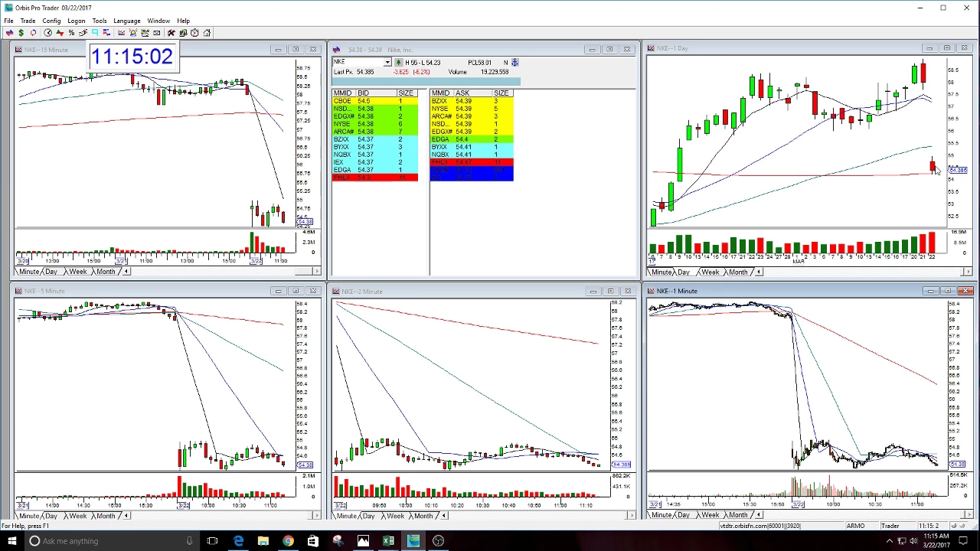
Task: Click the red circular refresh toolbar icon
Action: 33,32
